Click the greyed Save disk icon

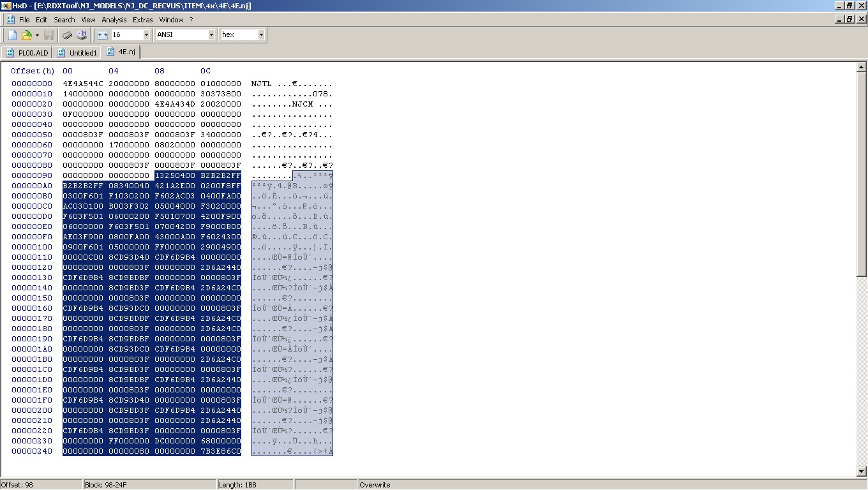(x=49, y=35)
